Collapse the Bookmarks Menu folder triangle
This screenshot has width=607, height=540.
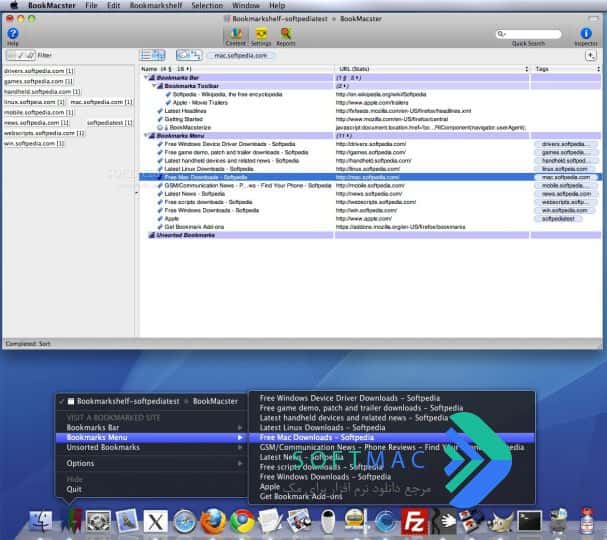146,135
